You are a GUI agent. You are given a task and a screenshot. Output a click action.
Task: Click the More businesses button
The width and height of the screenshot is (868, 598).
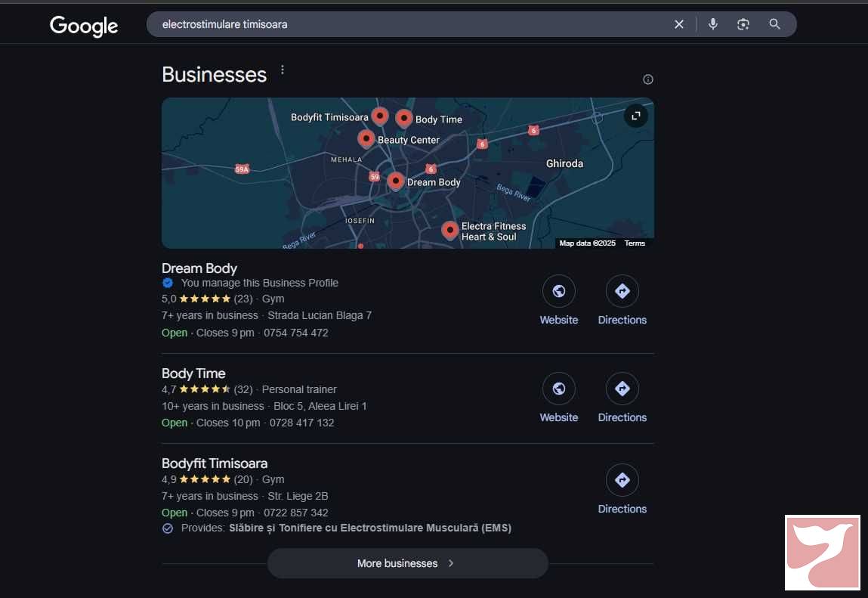407,563
